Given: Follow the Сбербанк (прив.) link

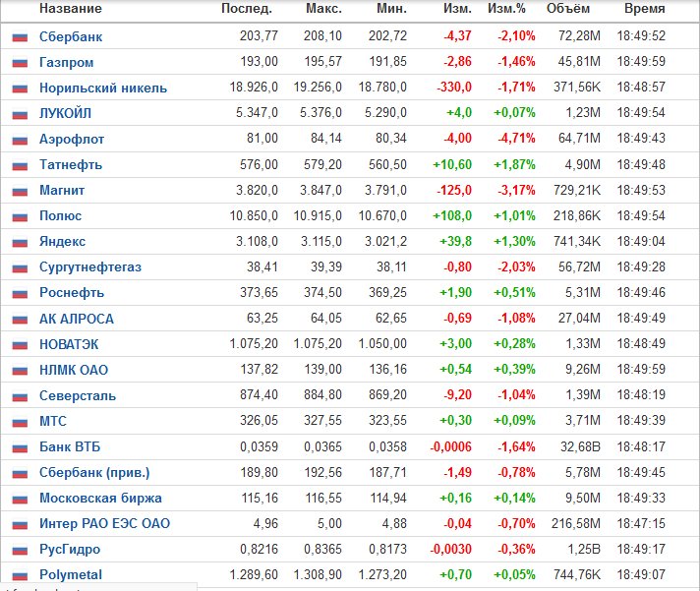Looking at the screenshot, I should click(x=94, y=472).
